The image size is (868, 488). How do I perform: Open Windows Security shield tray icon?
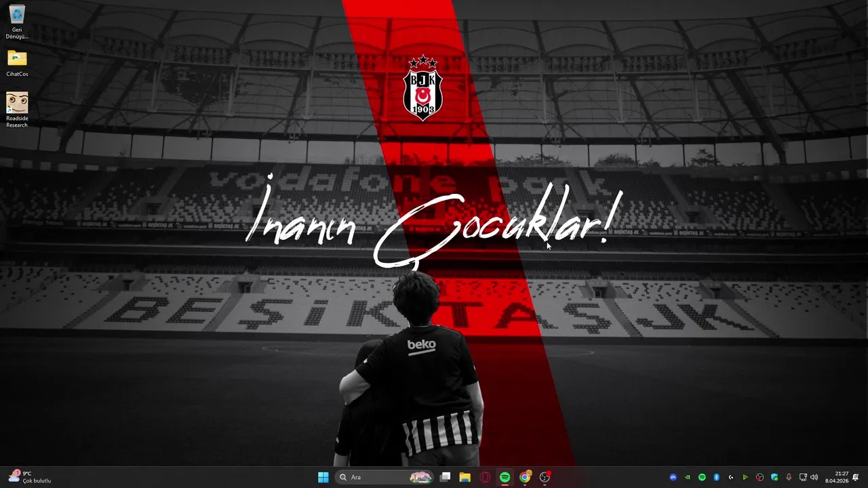pos(774,477)
